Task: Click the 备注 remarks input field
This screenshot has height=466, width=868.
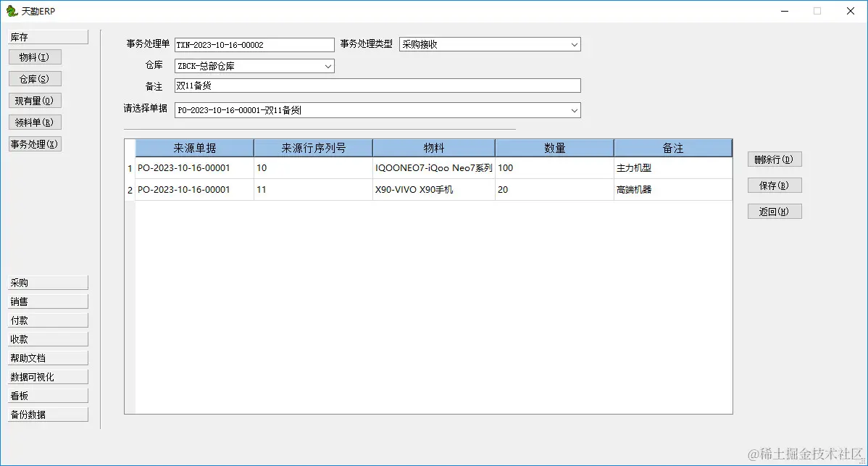Action: click(377, 85)
